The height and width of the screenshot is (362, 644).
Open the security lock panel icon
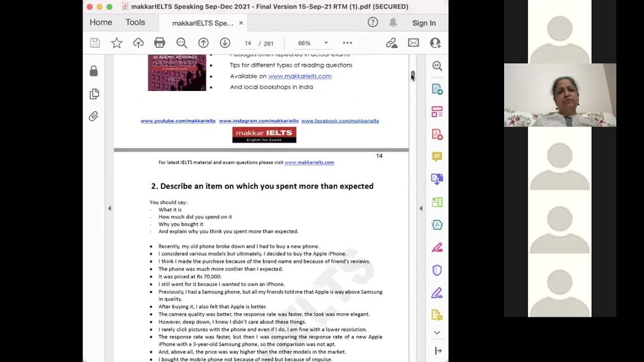[94, 71]
